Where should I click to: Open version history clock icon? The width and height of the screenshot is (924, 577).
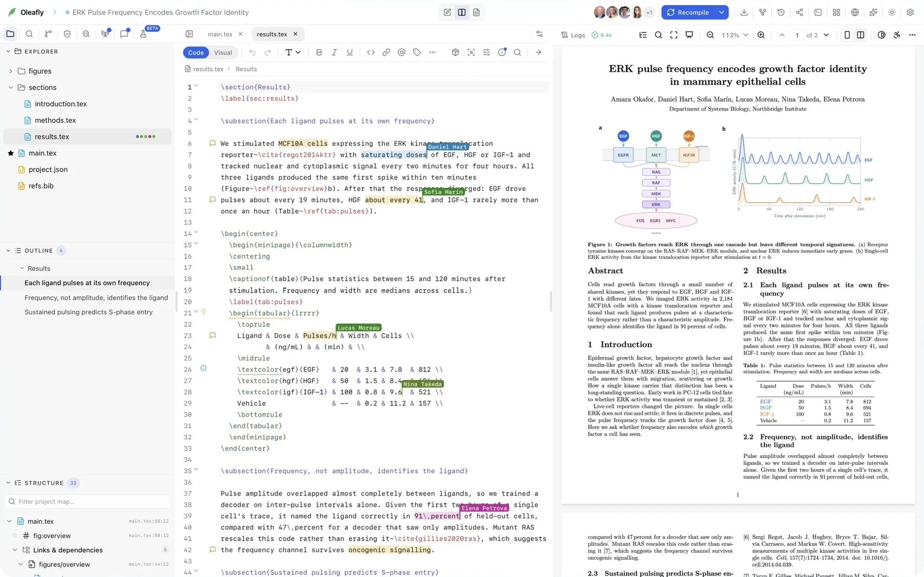point(781,12)
